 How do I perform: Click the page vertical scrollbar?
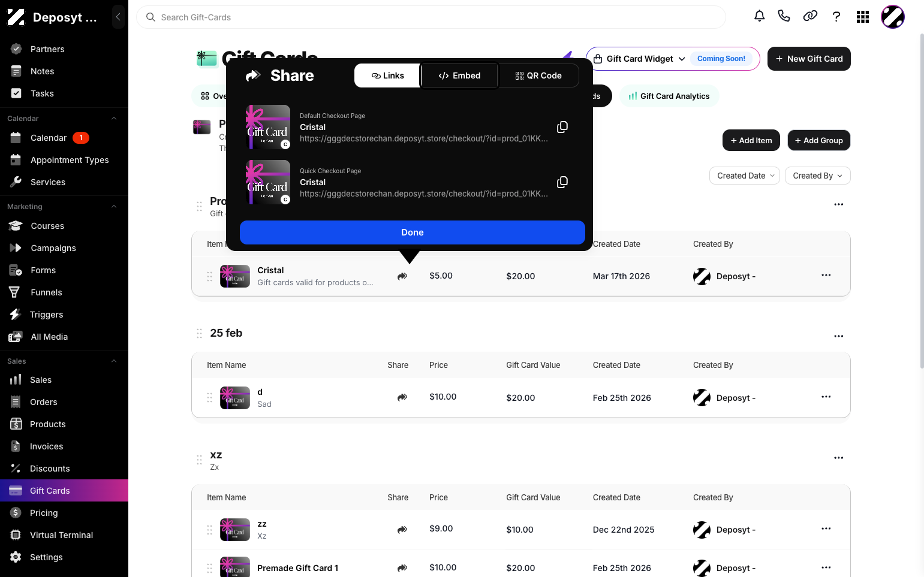click(922, 201)
